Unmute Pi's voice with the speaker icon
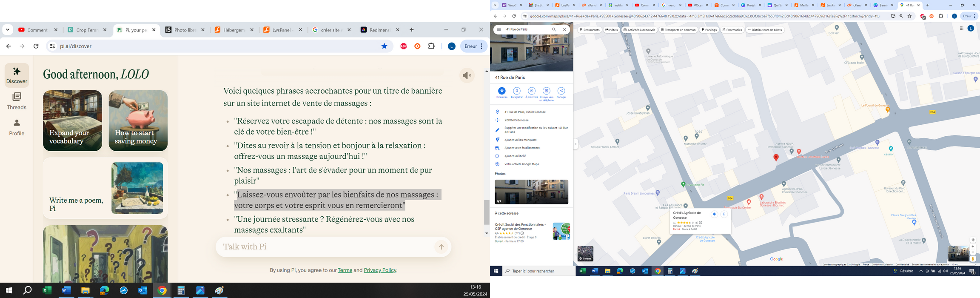 [x=467, y=76]
